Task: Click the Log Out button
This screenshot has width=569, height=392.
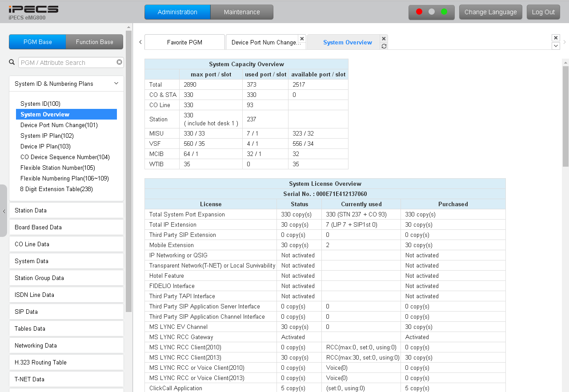Action: pos(543,12)
